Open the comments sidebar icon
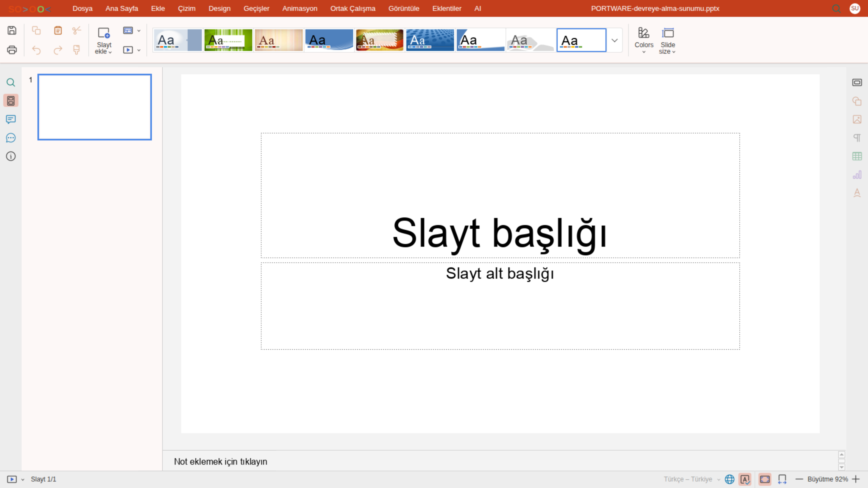The image size is (868, 488). point(11,119)
